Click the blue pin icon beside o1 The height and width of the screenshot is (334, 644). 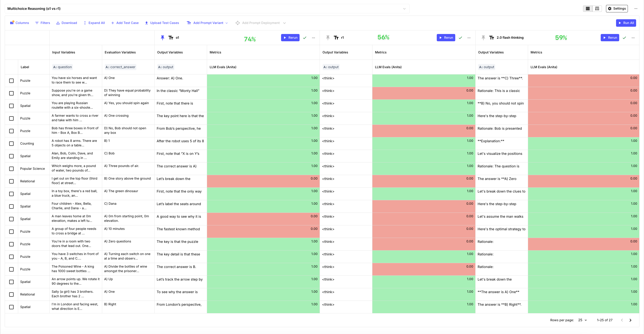coord(163,38)
